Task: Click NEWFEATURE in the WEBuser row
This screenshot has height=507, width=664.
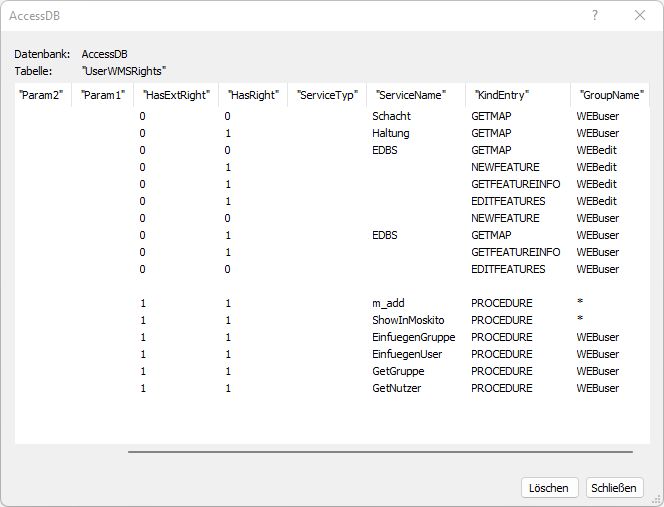Action: 505,218
